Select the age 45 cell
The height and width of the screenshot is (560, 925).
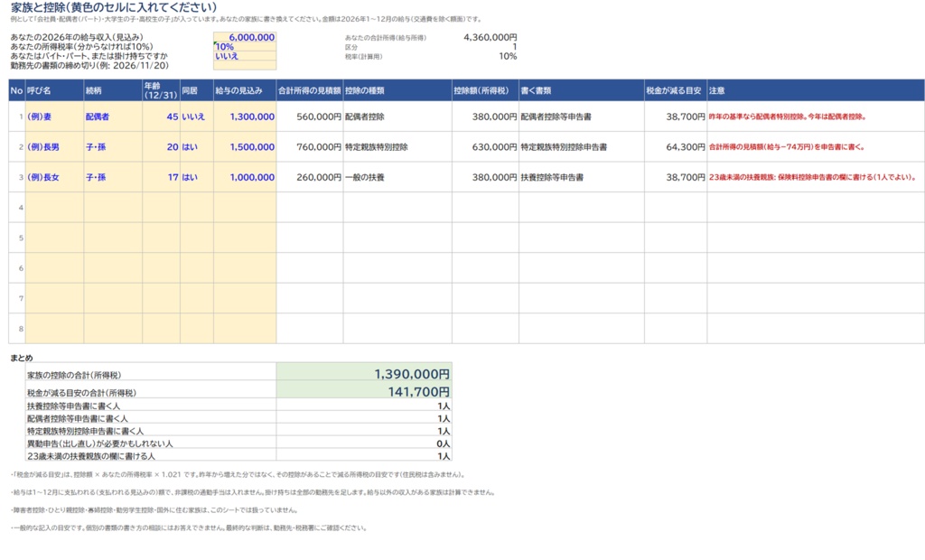pos(161,117)
